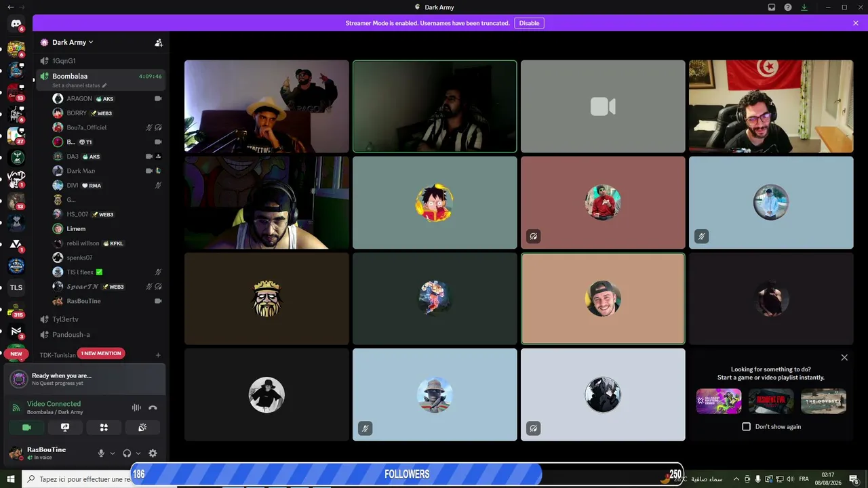This screenshot has width=868, height=488.
Task: Open the Quest 'Ready when you are' card
Action: [x=85, y=379]
